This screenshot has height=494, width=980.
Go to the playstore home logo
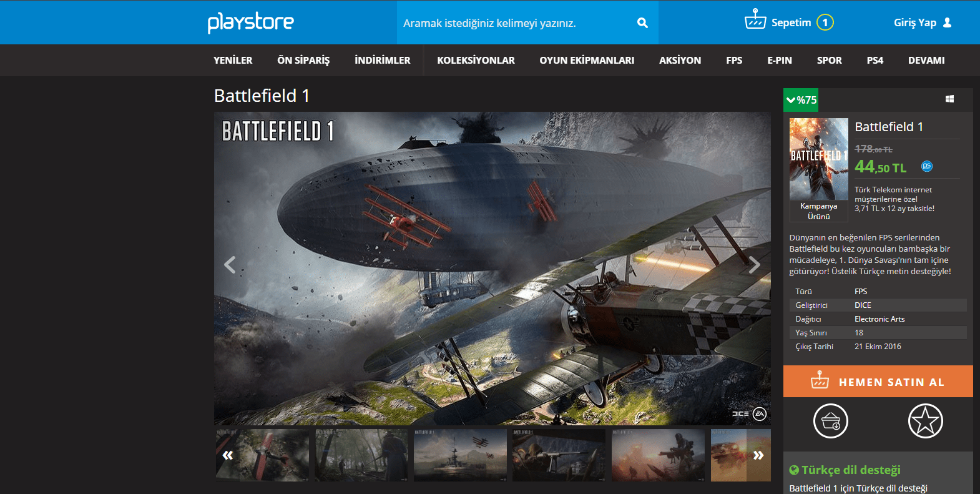pos(251,22)
